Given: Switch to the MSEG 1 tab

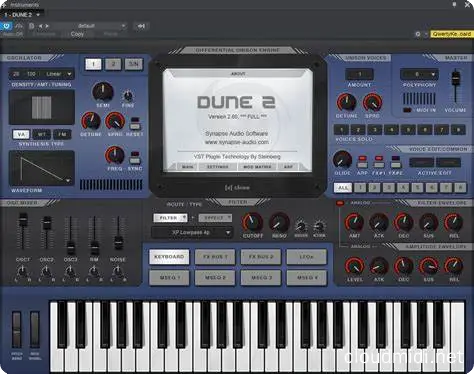Looking at the screenshot, I should click(169, 277).
